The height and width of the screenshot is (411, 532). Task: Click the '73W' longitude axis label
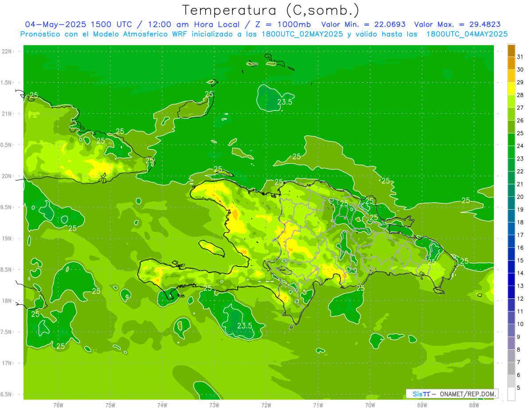click(214, 405)
